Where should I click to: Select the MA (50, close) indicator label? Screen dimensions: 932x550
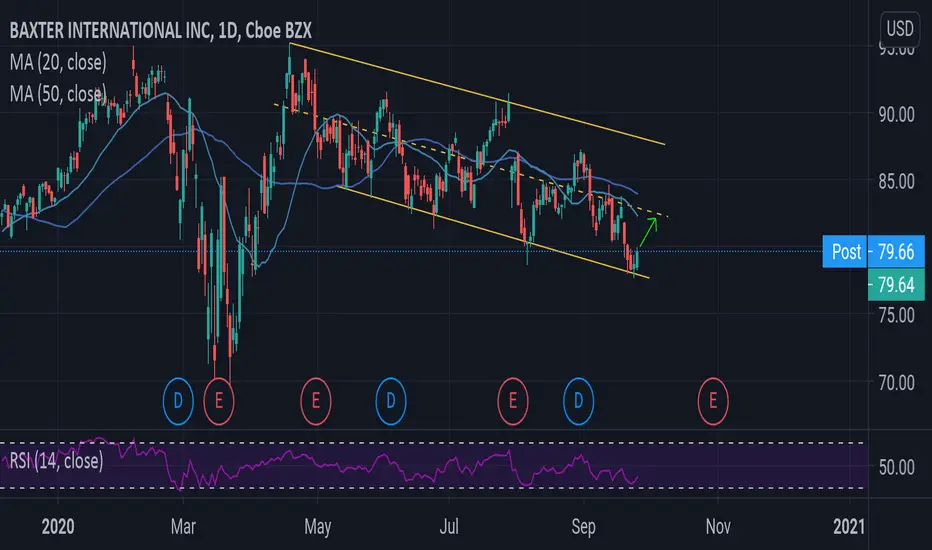(x=58, y=93)
